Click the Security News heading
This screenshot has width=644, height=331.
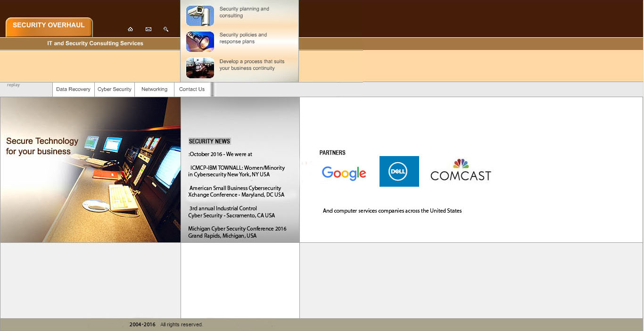[209, 141]
